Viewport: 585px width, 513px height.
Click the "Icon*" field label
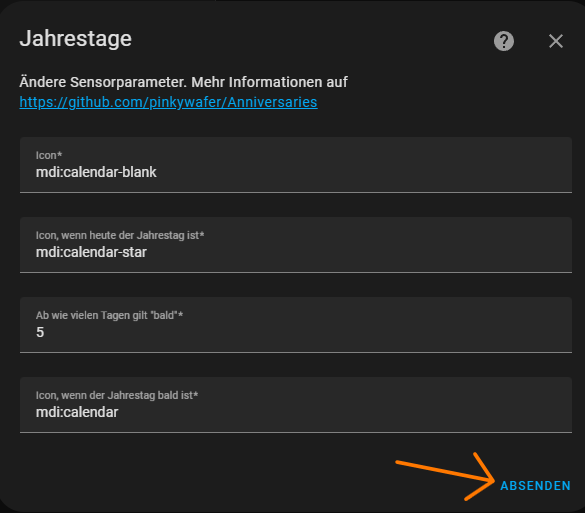[x=49, y=155]
